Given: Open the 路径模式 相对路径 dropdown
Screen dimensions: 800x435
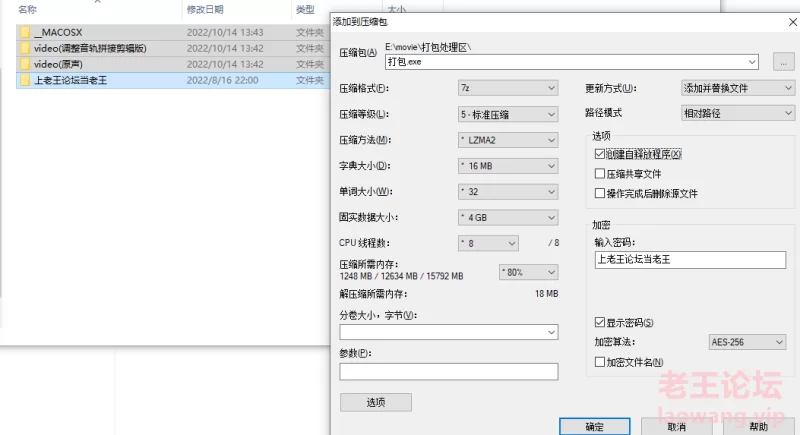Looking at the screenshot, I should click(738, 113).
